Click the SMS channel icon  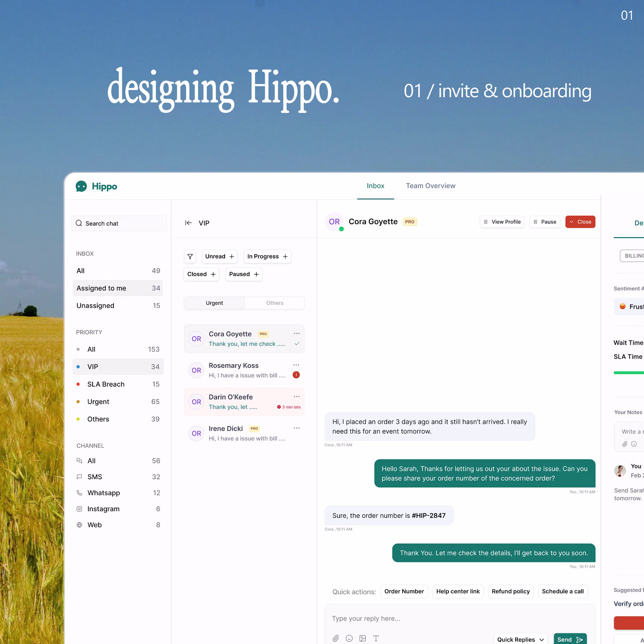79,477
